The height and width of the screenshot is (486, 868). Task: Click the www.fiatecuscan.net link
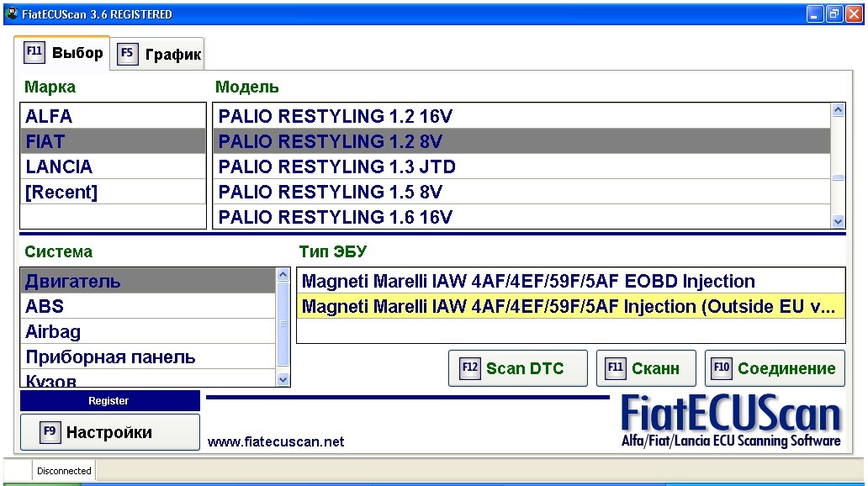276,441
